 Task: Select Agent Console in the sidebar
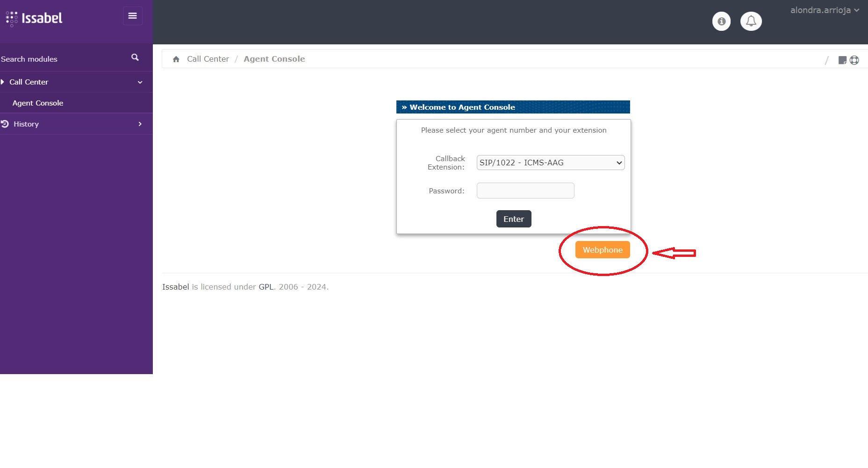click(38, 103)
